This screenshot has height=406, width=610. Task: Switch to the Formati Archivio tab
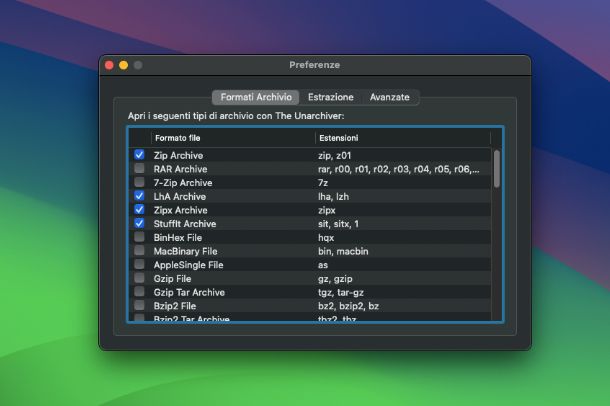[x=256, y=97]
